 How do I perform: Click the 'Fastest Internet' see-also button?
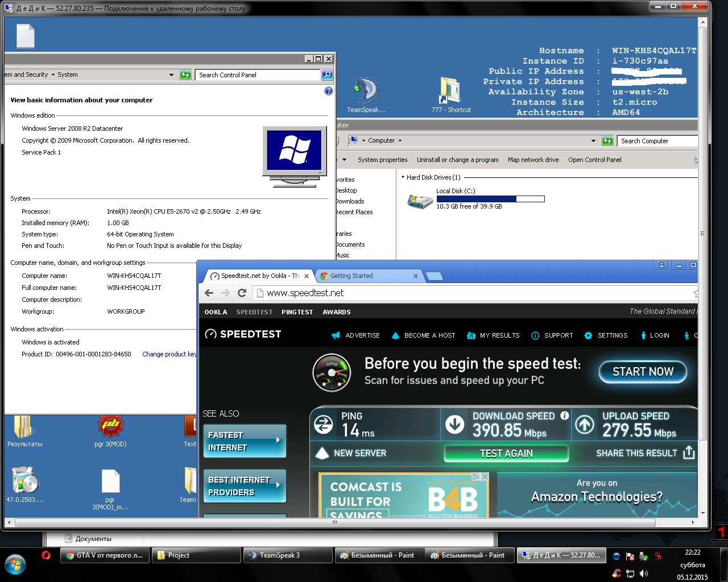click(245, 441)
